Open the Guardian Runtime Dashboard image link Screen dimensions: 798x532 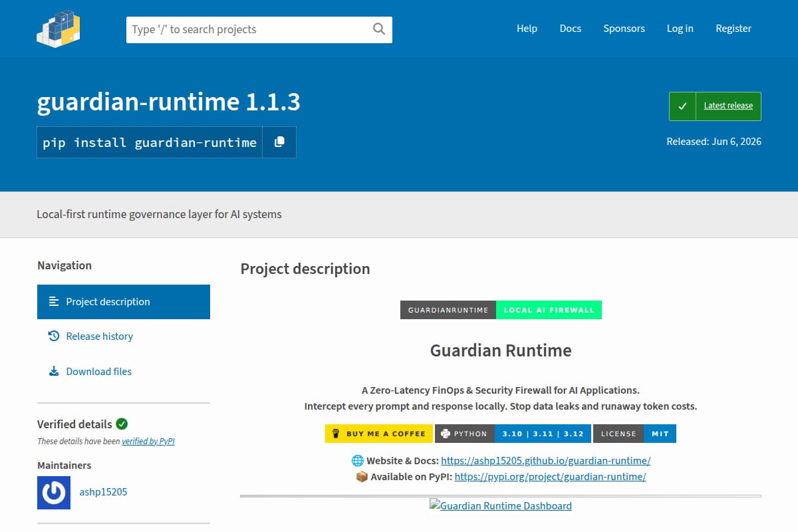pos(501,505)
